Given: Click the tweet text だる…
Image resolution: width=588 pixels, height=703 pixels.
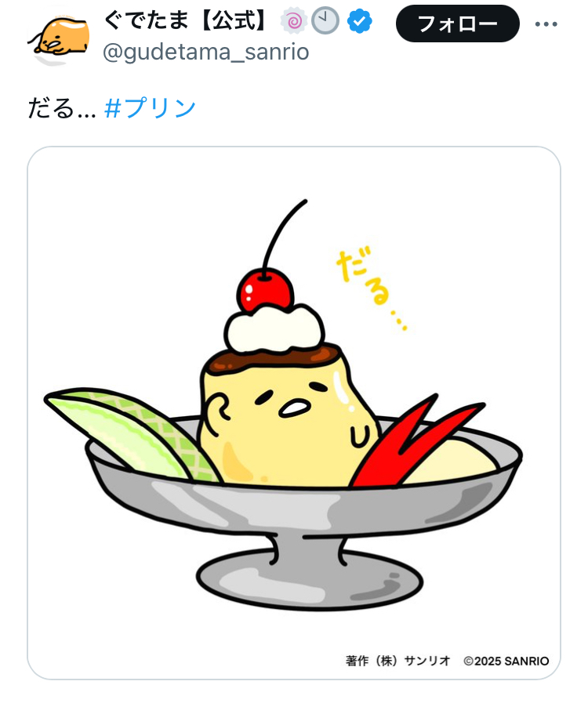Looking at the screenshot, I should click(62, 107).
